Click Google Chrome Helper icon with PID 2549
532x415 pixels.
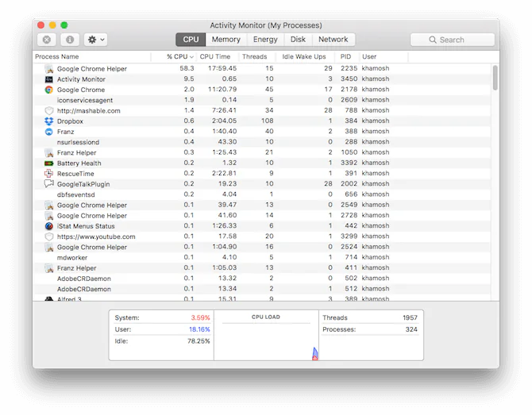[x=49, y=206]
